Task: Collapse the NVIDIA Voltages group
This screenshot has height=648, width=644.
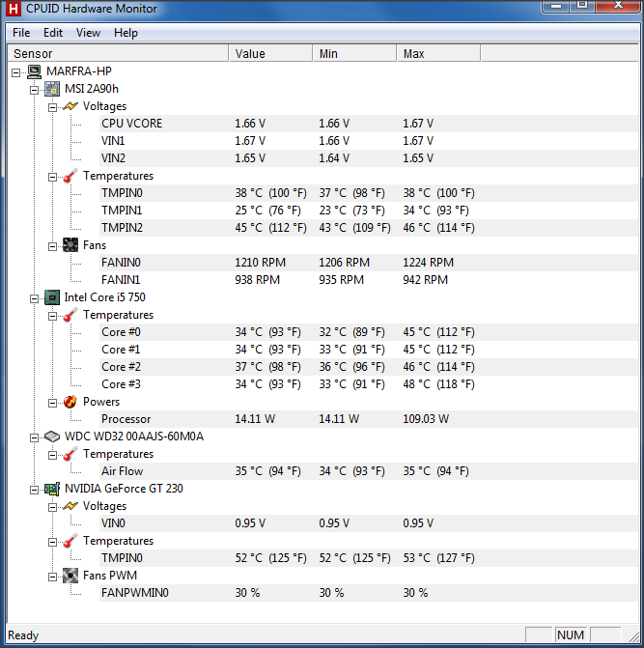Action: click(52, 508)
